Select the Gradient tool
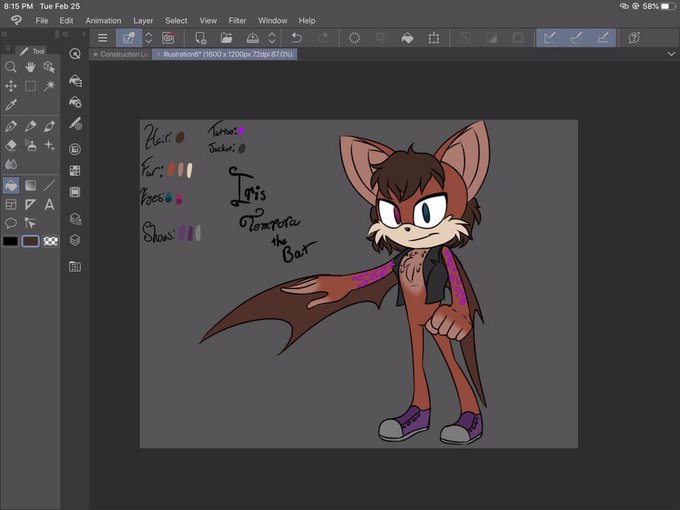This screenshot has height=510, width=680. pos(30,186)
